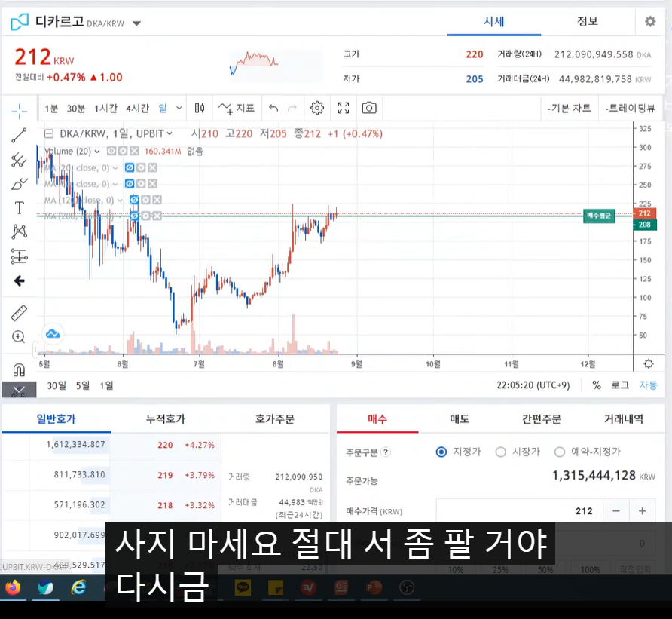This screenshot has height=619, width=672.
Task: Expand the Volume (20) indicator options
Action: (97, 152)
